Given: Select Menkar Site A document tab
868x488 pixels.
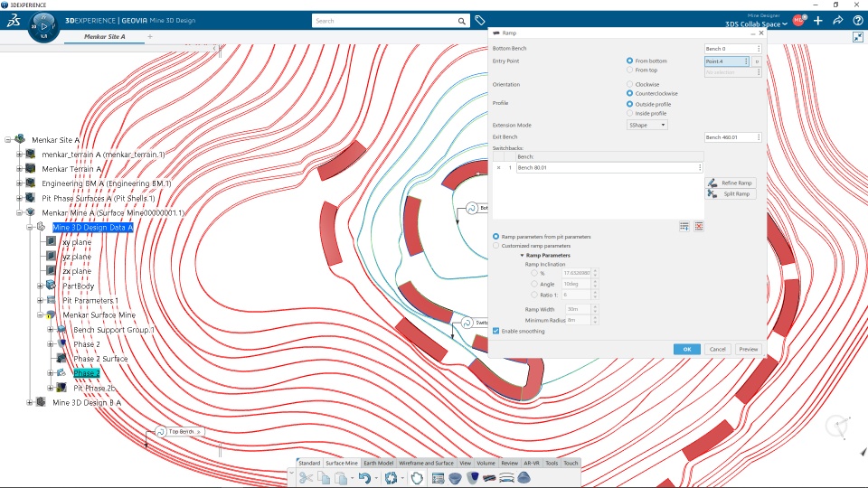Looking at the screenshot, I should click(x=105, y=36).
